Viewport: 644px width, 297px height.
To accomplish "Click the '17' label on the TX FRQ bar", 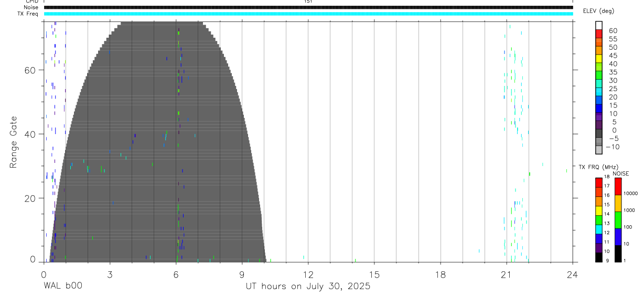I will [606, 186].
